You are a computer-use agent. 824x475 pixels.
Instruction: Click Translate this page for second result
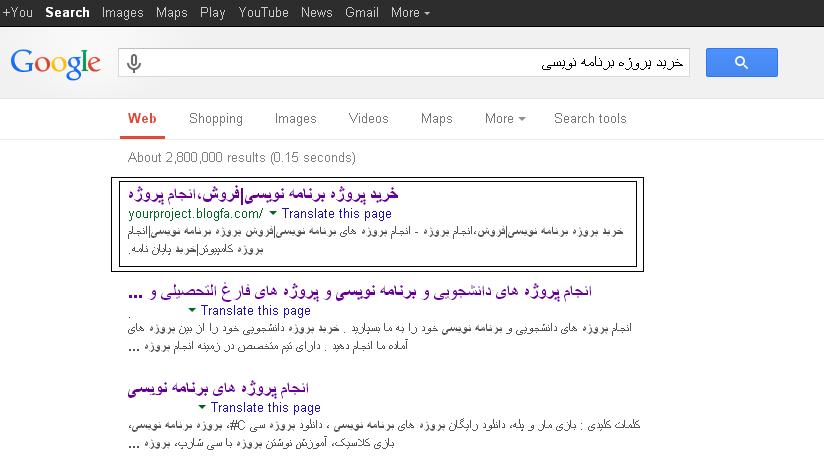click(x=255, y=311)
